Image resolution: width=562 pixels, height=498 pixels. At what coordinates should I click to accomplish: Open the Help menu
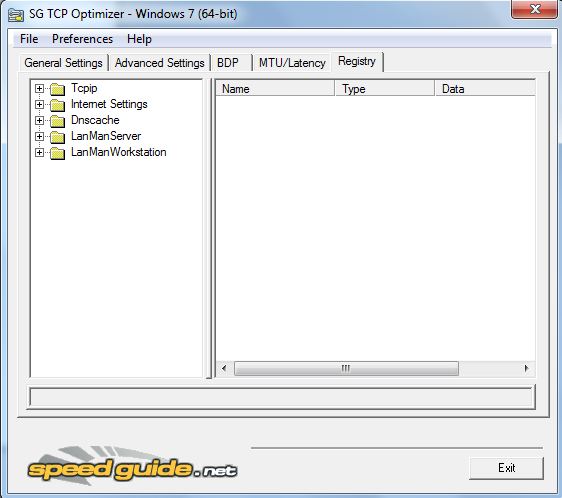point(139,39)
